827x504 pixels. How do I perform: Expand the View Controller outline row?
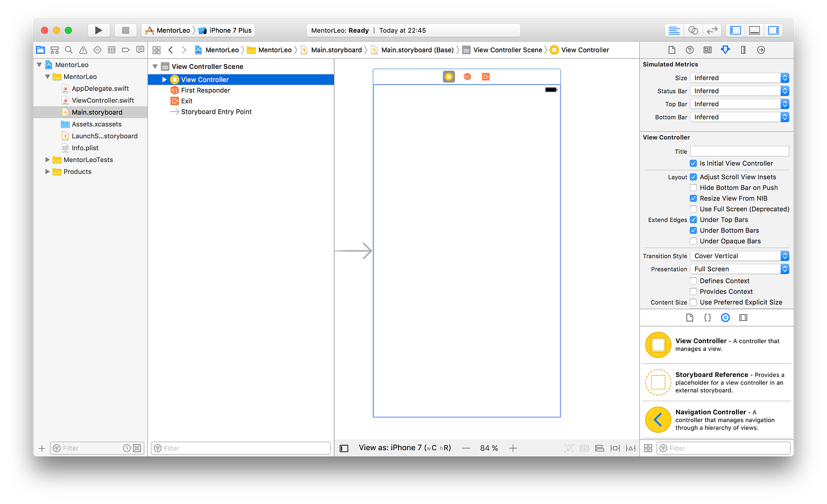[x=164, y=80]
